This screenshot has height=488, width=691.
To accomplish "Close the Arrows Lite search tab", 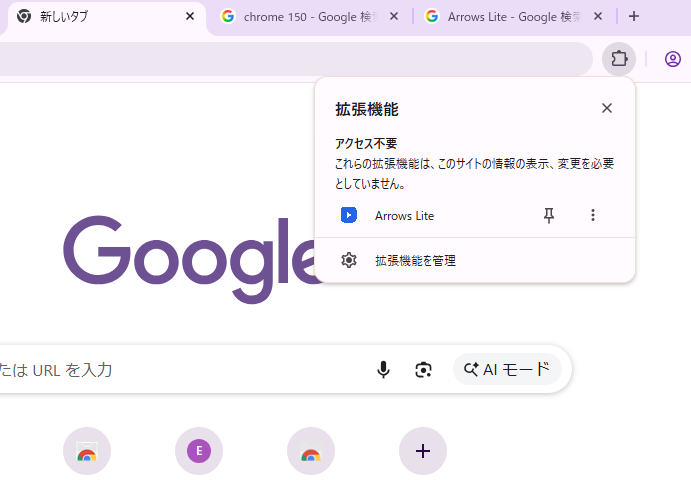I will pos(598,16).
